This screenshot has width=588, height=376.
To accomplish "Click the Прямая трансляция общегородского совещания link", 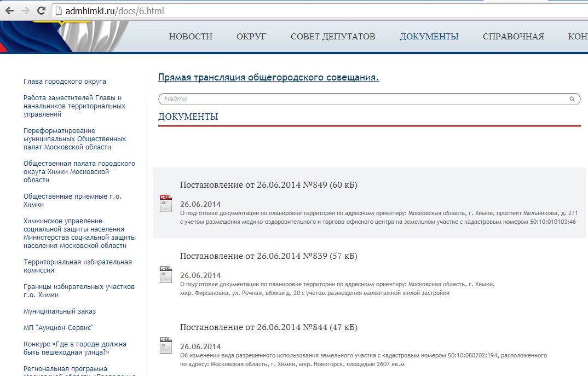I will pyautogui.click(x=268, y=77).
